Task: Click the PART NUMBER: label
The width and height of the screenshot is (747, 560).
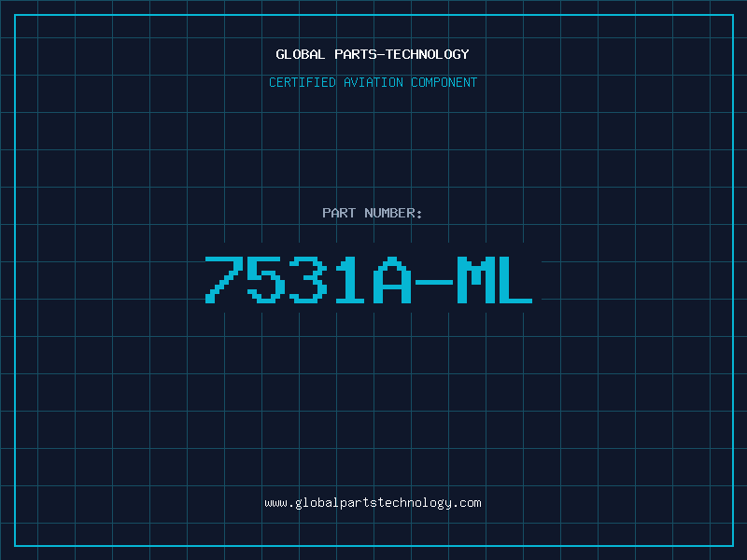Action: coord(372,213)
